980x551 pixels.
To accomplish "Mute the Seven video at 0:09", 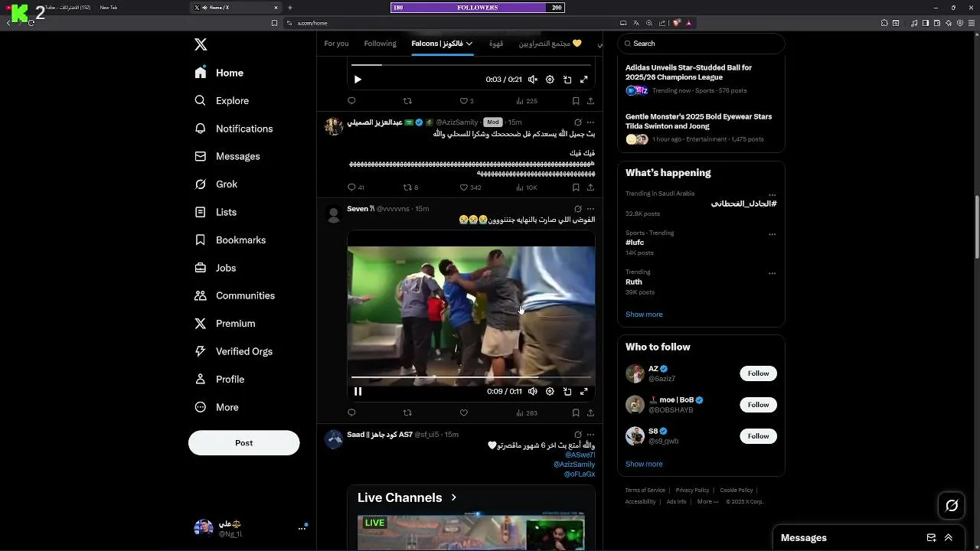I will (533, 391).
